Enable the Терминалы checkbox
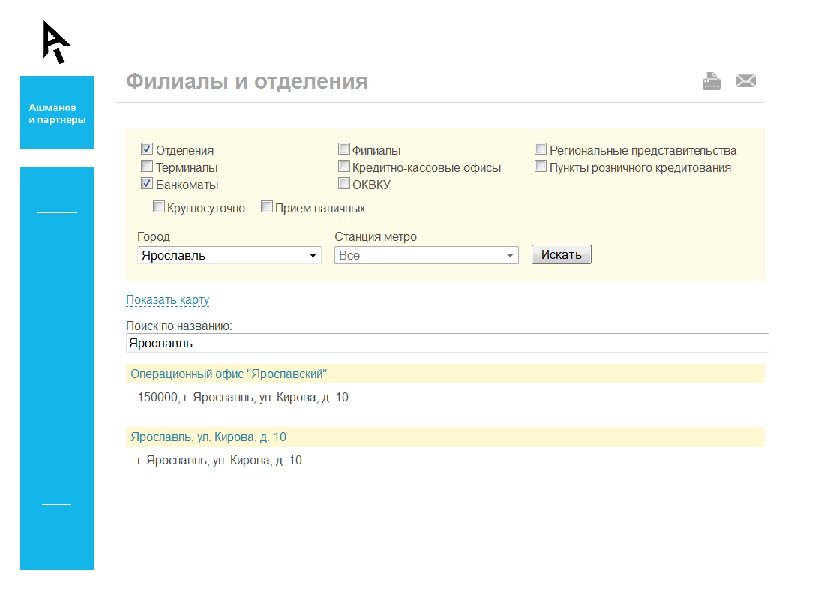The width and height of the screenshot is (822, 595). 147,166
